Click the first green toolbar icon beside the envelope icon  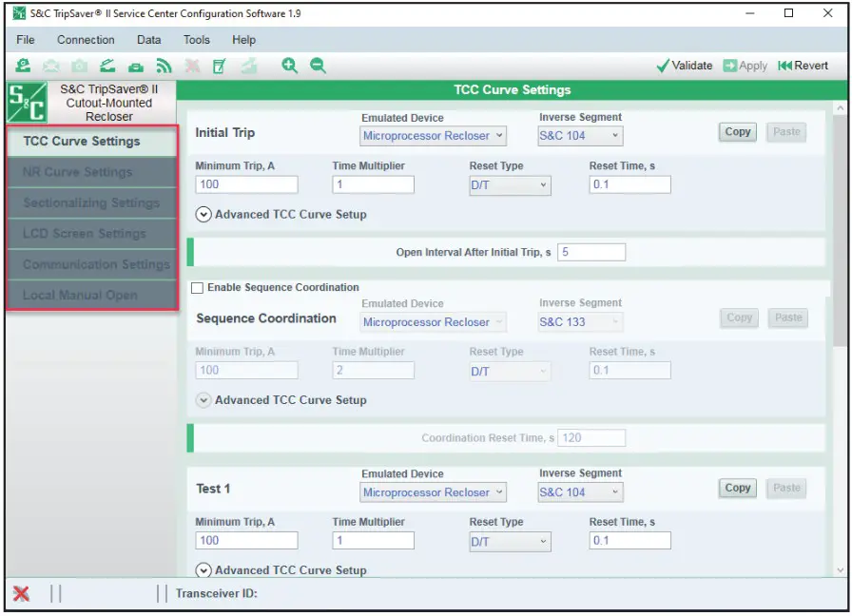(x=23, y=66)
